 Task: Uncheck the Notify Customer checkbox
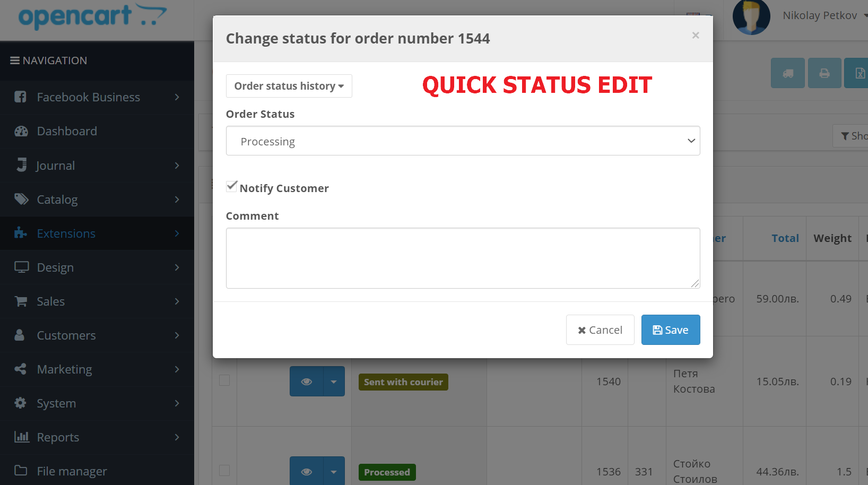[x=232, y=186]
